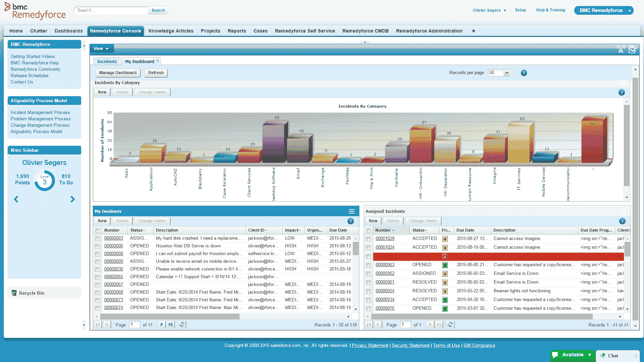Click the Manage Dashboard button
Screen dimensions: 644x362
pos(118,73)
